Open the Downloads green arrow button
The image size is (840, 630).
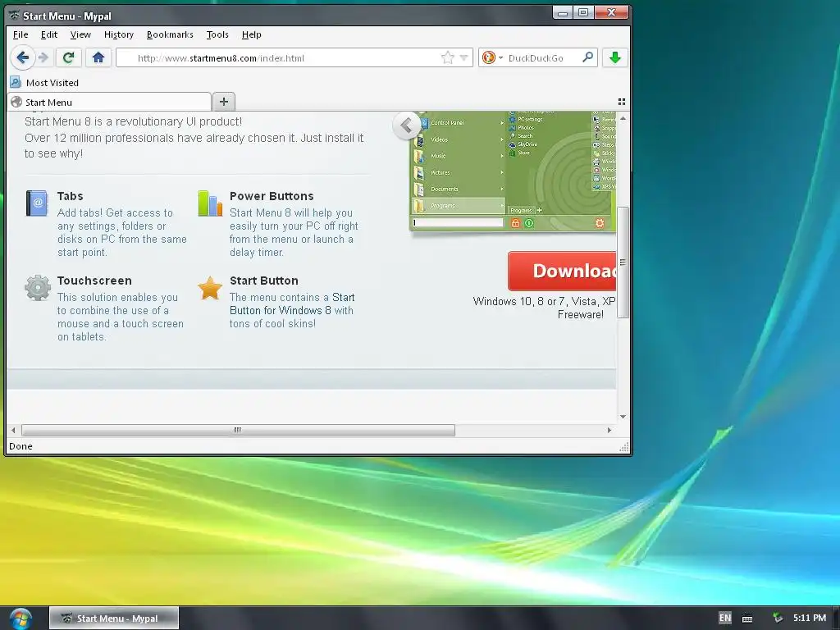615,57
